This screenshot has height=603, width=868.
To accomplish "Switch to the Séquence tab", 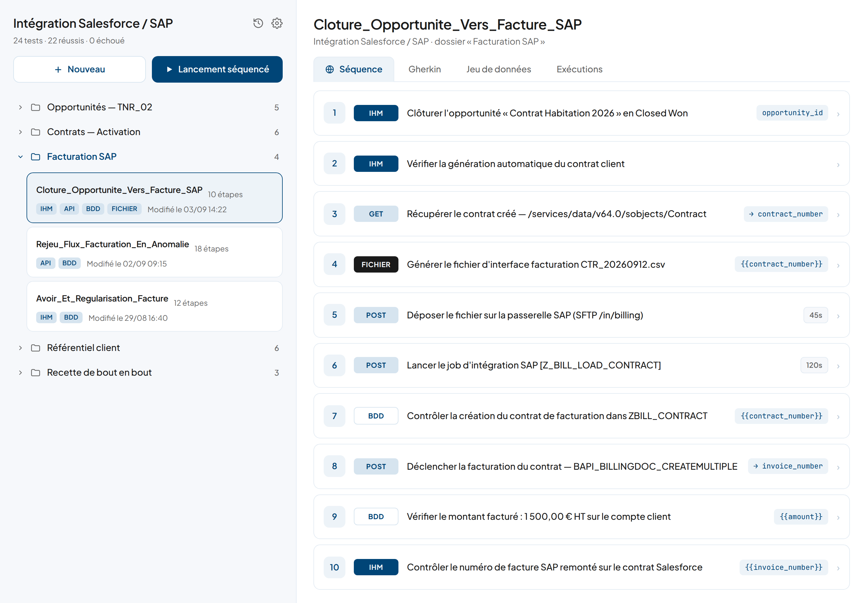I will (354, 69).
